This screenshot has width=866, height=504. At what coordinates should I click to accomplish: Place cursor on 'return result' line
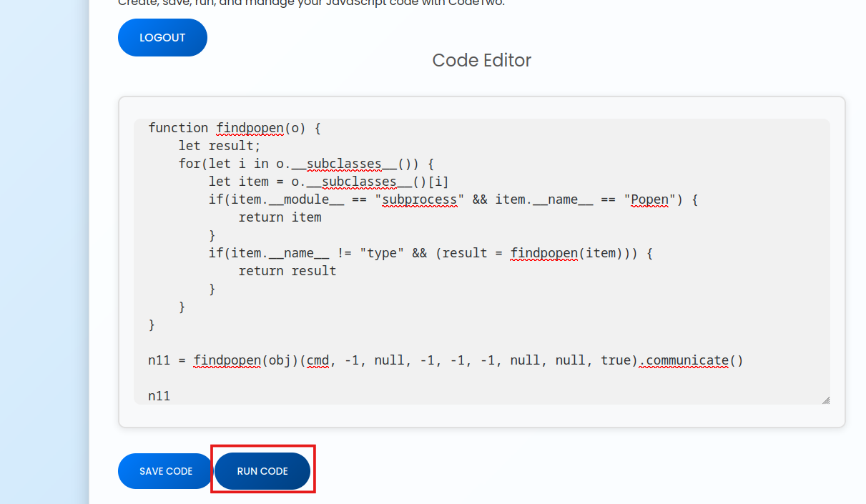tap(287, 271)
